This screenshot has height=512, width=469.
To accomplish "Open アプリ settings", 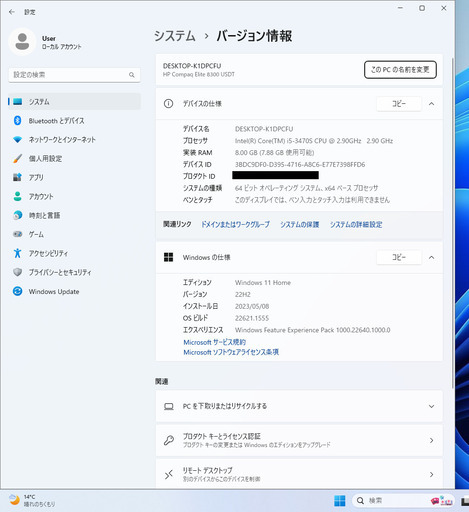I will (x=74, y=177).
